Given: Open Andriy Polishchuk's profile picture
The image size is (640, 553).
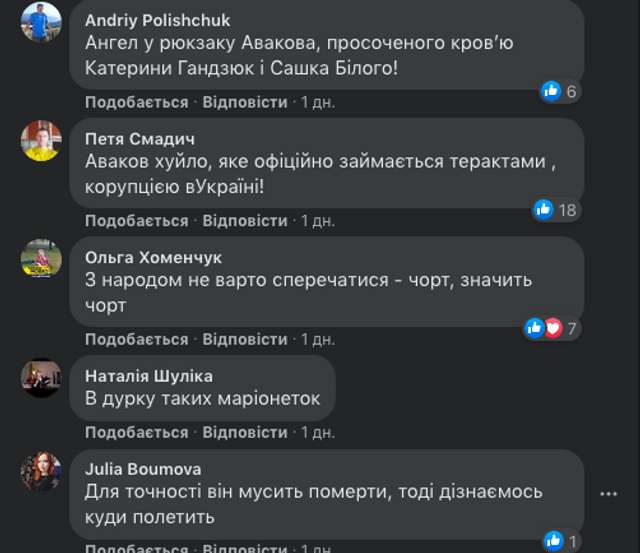Looking at the screenshot, I should [41, 21].
